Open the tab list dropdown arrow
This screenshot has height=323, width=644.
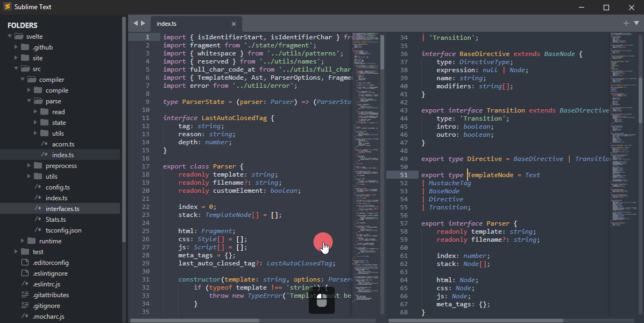636,23
